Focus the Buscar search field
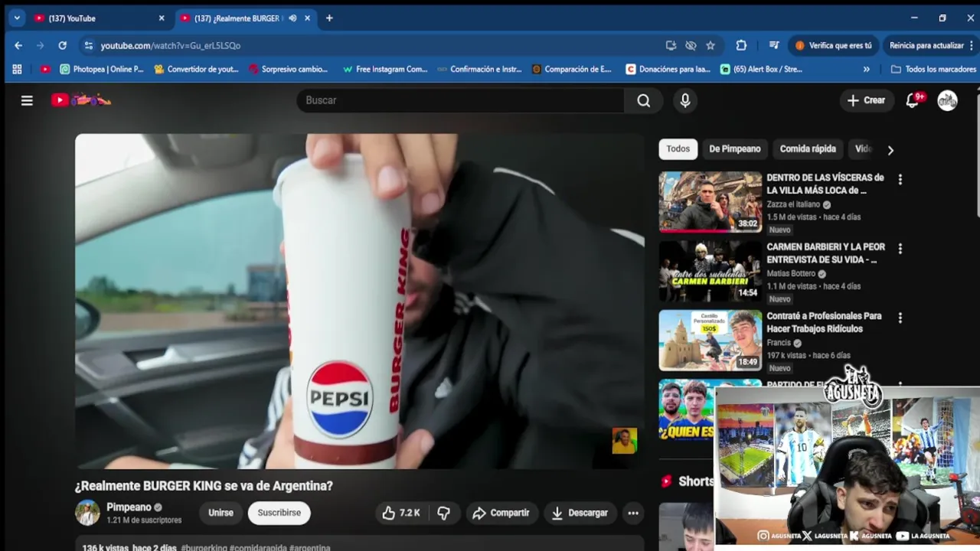This screenshot has width=980, height=551. tap(460, 100)
